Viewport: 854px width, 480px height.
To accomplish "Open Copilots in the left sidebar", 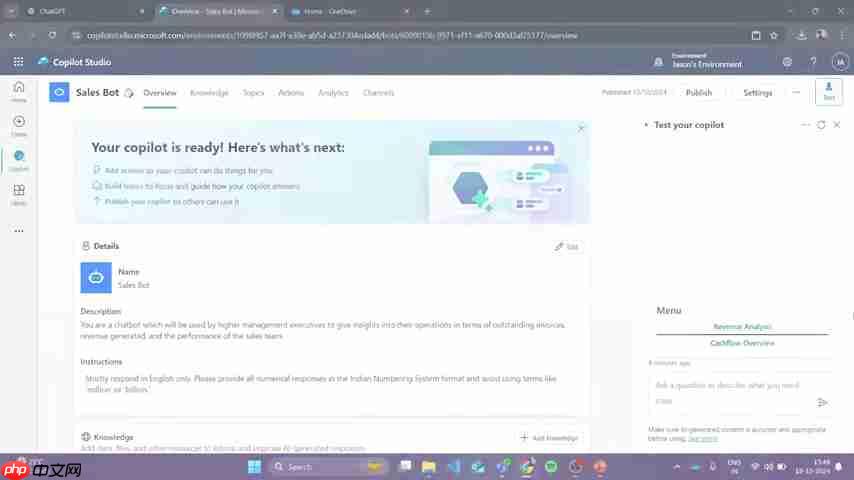I will 19,160.
